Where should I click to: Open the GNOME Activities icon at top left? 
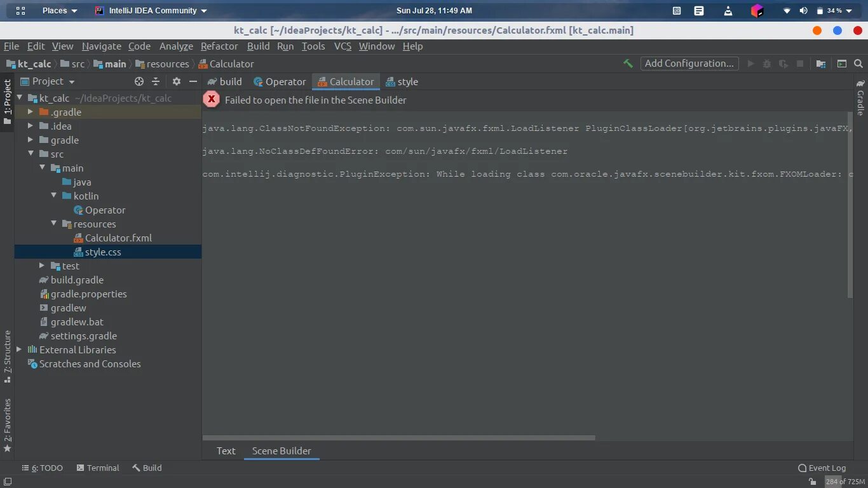(x=20, y=11)
